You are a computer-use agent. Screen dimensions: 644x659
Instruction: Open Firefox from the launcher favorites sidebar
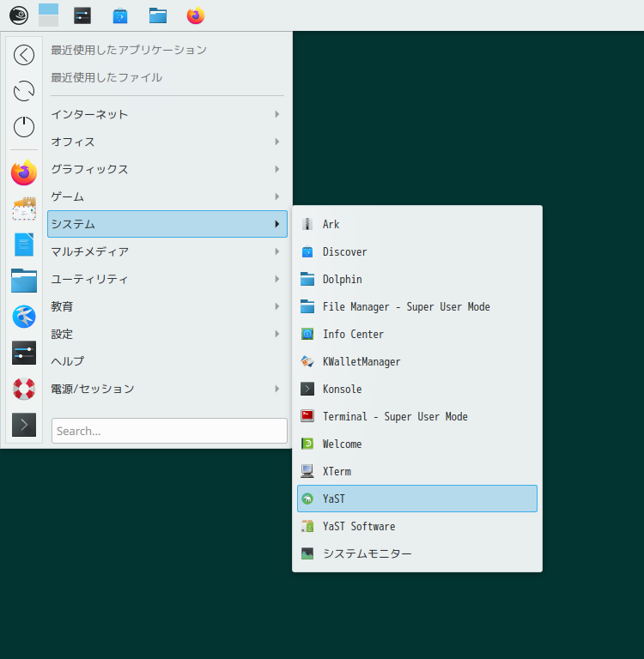[x=24, y=172]
